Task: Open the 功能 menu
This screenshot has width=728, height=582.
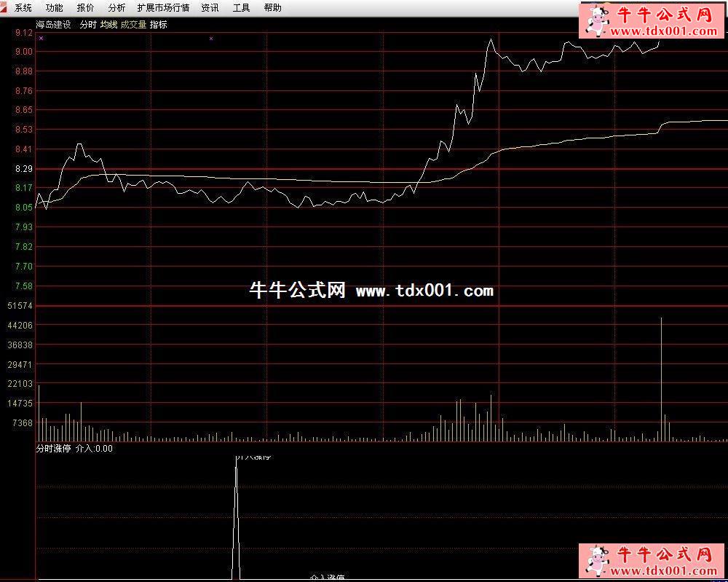Action: (55, 8)
